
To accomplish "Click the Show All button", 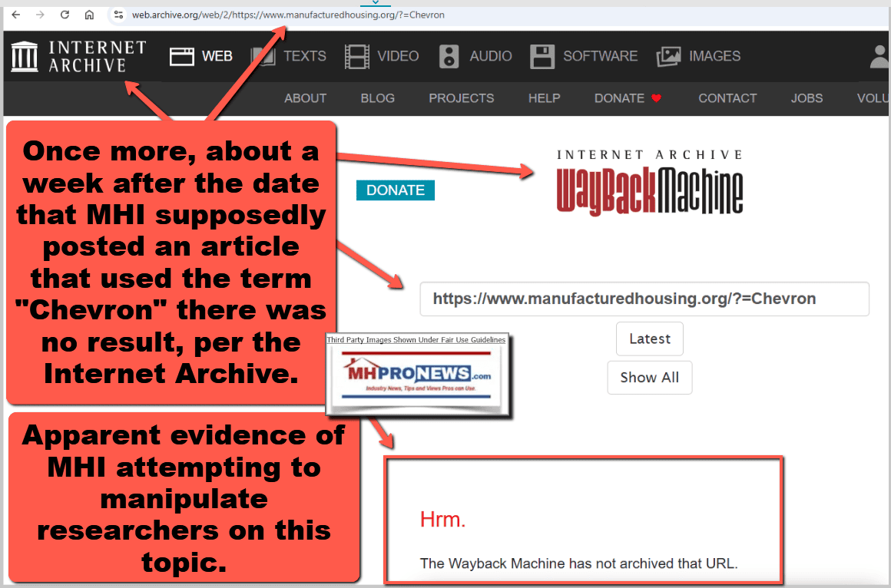I will point(650,377).
